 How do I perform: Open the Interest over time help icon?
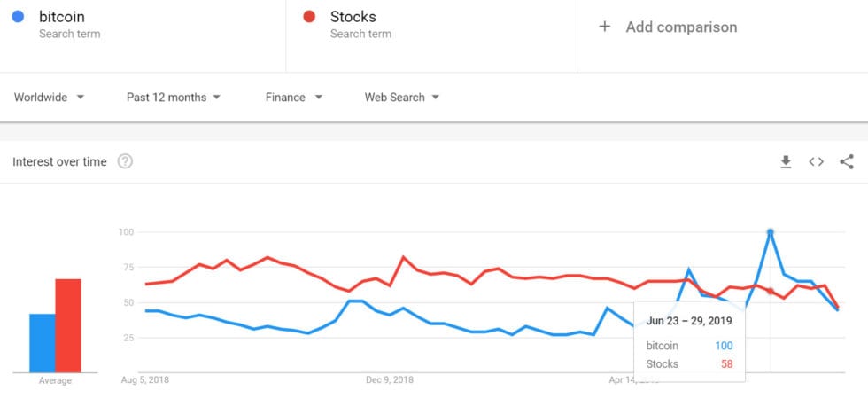pos(126,161)
